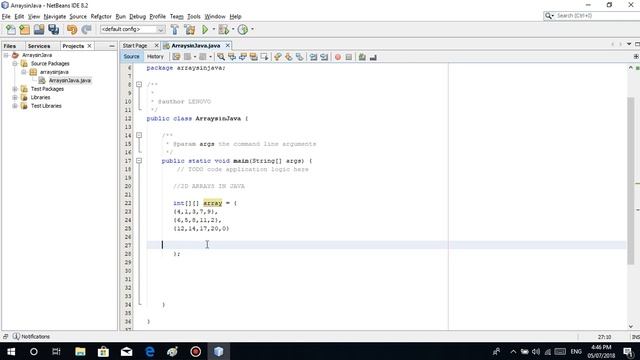Open the Debug Project dropdown arrow
The height and width of the screenshot is (360, 640).
[x=233, y=29]
